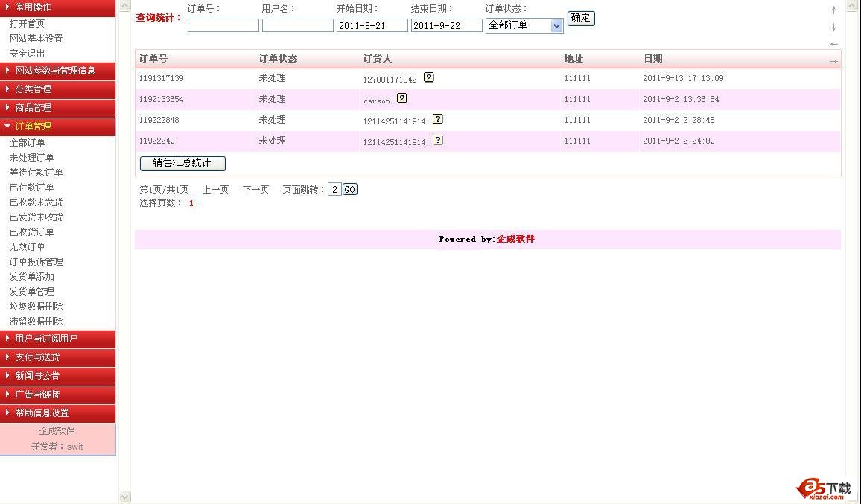Expand 用户与订阅用户 section

pyautogui.click(x=57, y=339)
